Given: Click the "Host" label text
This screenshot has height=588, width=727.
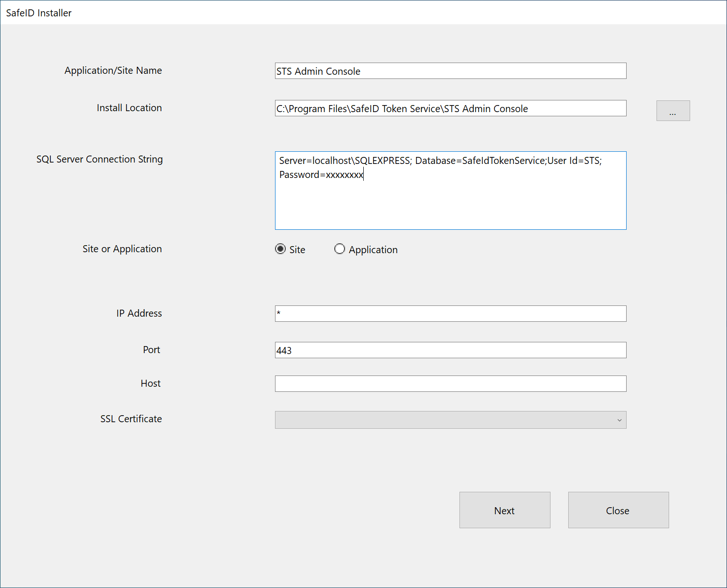Looking at the screenshot, I should 150,383.
